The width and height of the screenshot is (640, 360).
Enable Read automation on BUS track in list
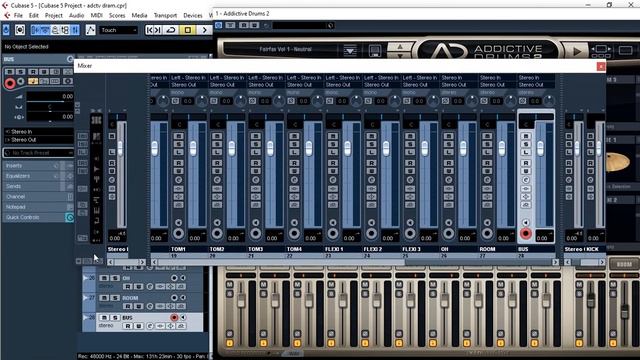[x=128, y=326]
